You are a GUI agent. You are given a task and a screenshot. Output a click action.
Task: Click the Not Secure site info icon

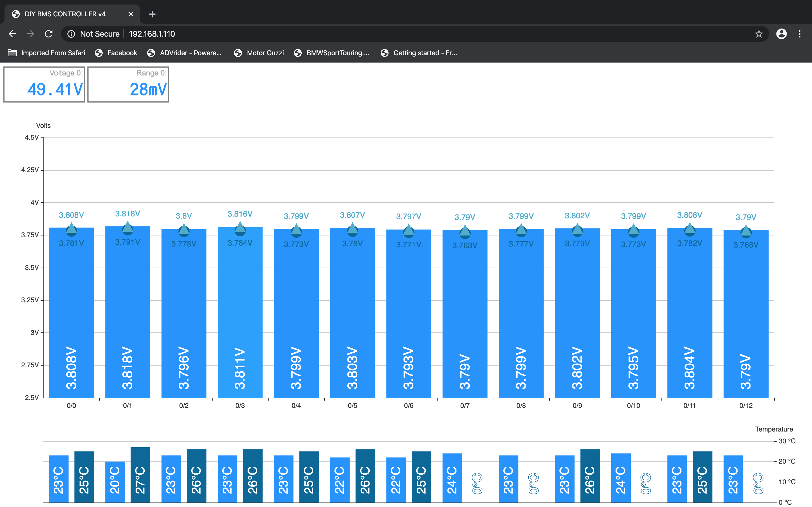[71, 34]
